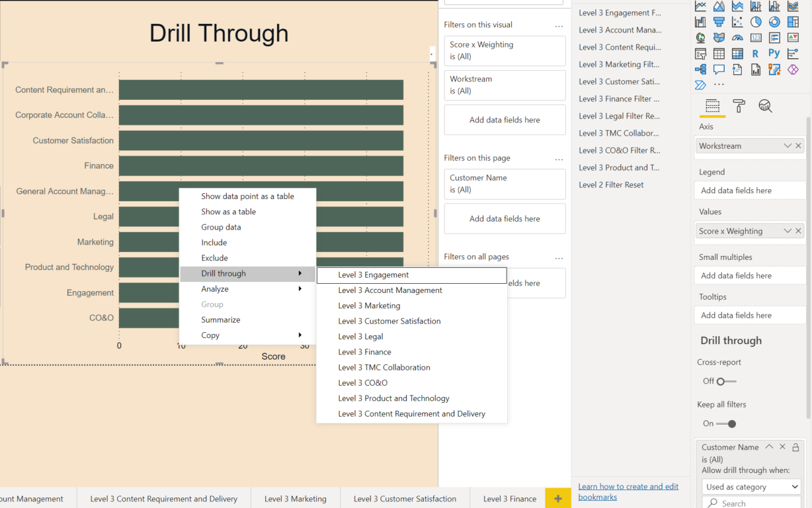Choose the Decomposition tree visual
This screenshot has height=508, width=812.
[x=700, y=69]
